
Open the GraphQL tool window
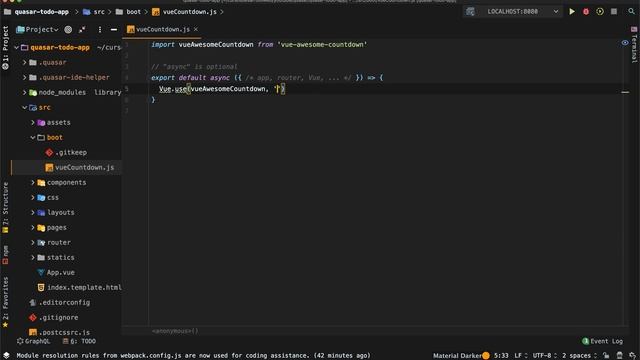33,341
